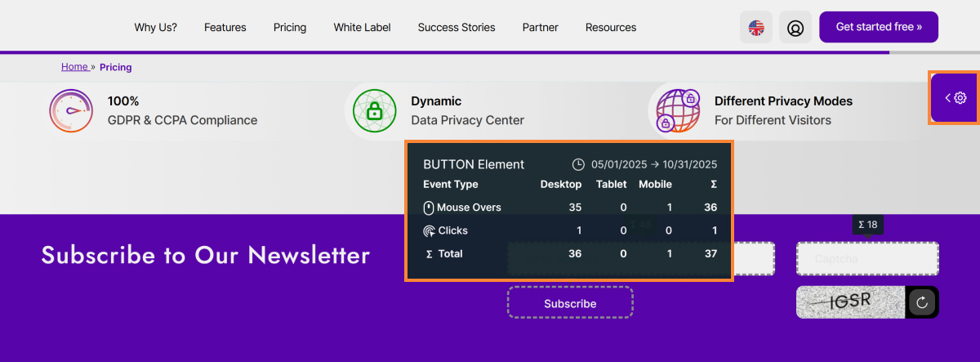Open the user account profile icon
This screenshot has height=362, width=980.
(x=795, y=27)
